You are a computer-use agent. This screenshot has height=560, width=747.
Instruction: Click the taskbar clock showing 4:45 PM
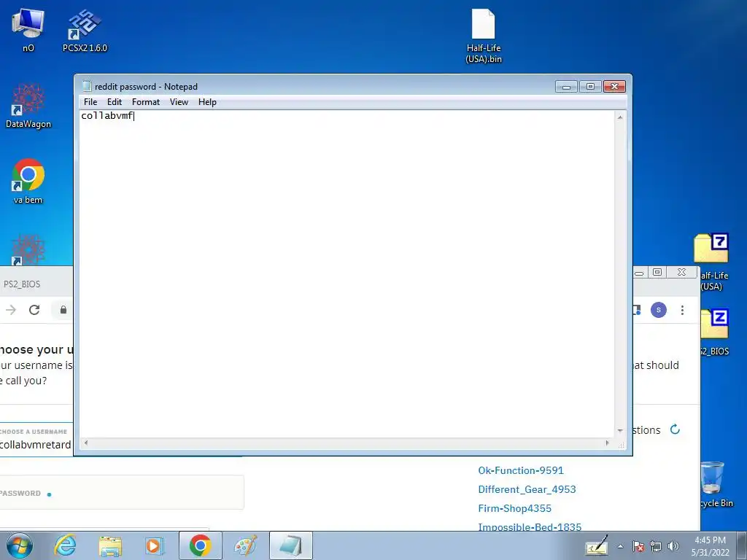click(x=710, y=546)
